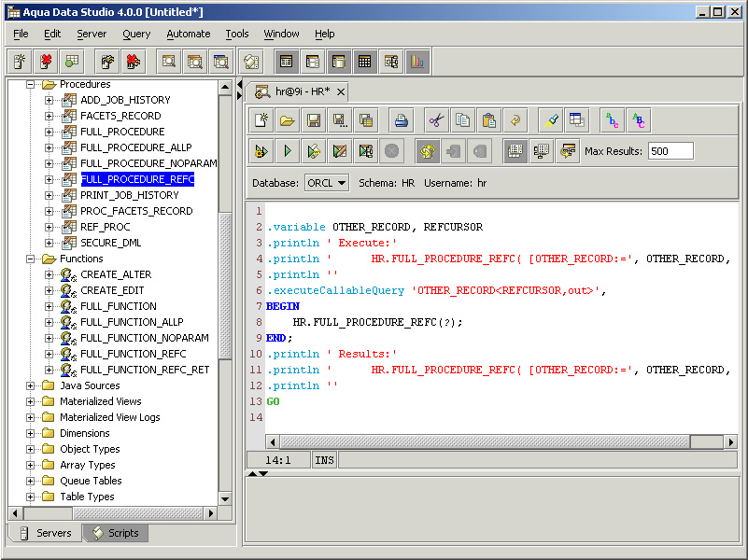The image size is (748, 560).
Task: Click the Paste clipboard icon
Action: [488, 120]
